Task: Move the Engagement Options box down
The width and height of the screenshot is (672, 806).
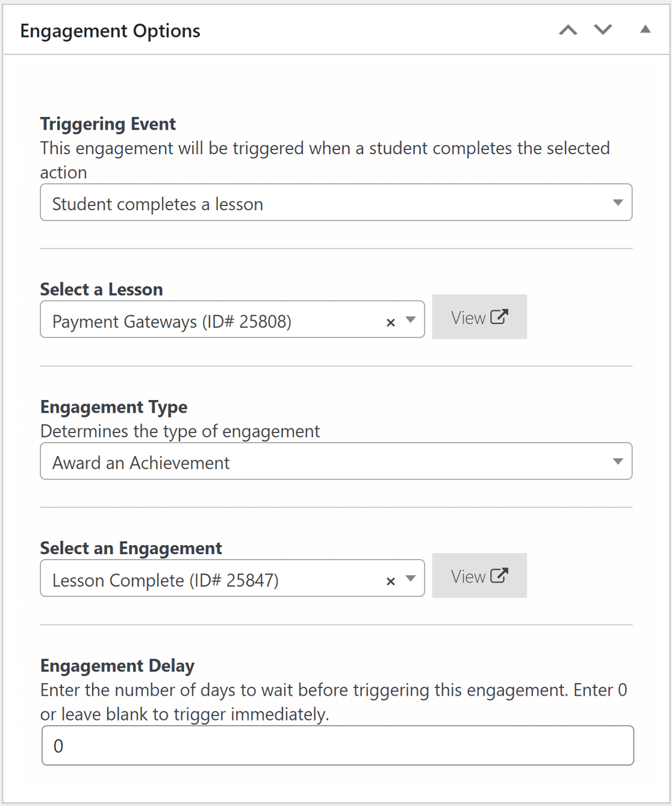Action: coord(602,30)
